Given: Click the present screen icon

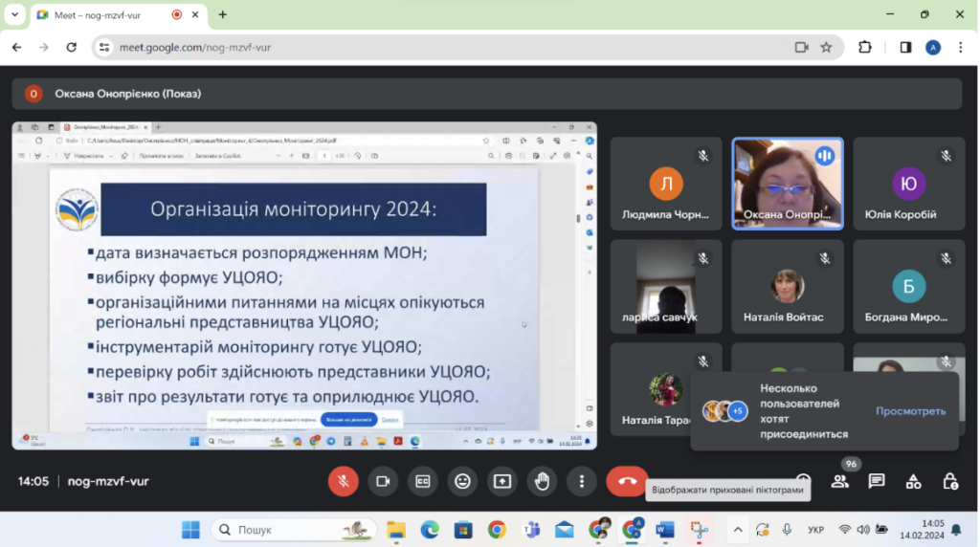Looking at the screenshot, I should [x=501, y=481].
